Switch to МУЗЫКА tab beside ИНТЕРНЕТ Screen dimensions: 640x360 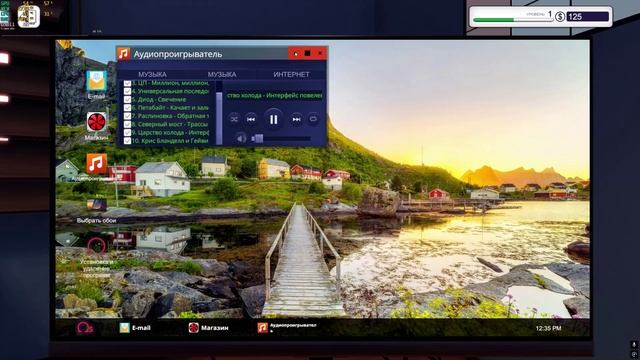pos(222,74)
